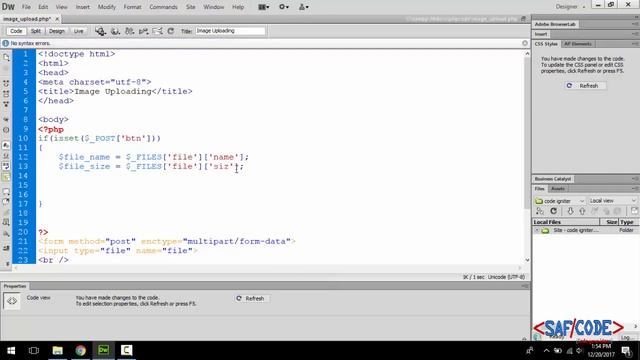Expand the Business Catalyst panel
The width and height of the screenshot is (640, 360).
click(553, 179)
